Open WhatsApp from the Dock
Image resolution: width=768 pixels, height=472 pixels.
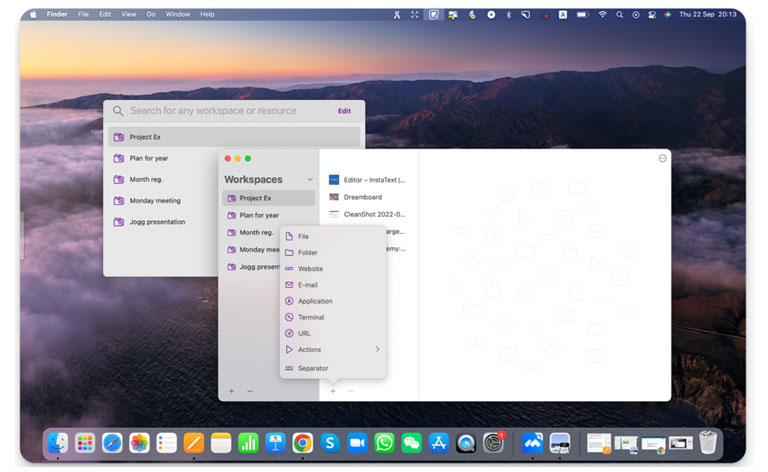pyautogui.click(x=384, y=443)
